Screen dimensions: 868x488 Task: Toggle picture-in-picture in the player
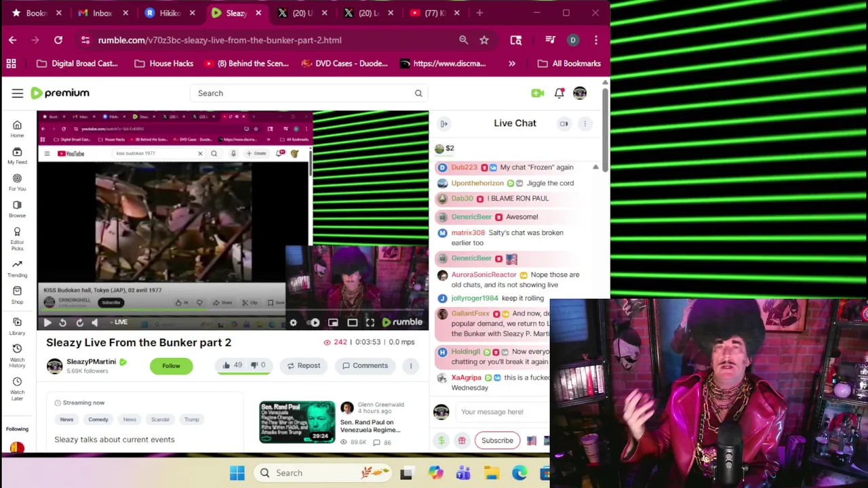coord(333,323)
